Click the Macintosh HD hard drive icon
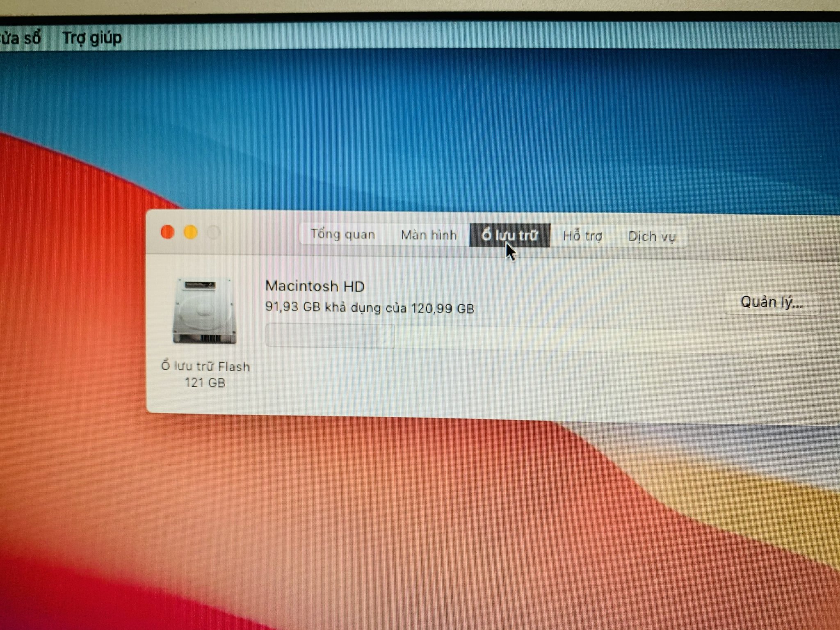 tap(205, 311)
